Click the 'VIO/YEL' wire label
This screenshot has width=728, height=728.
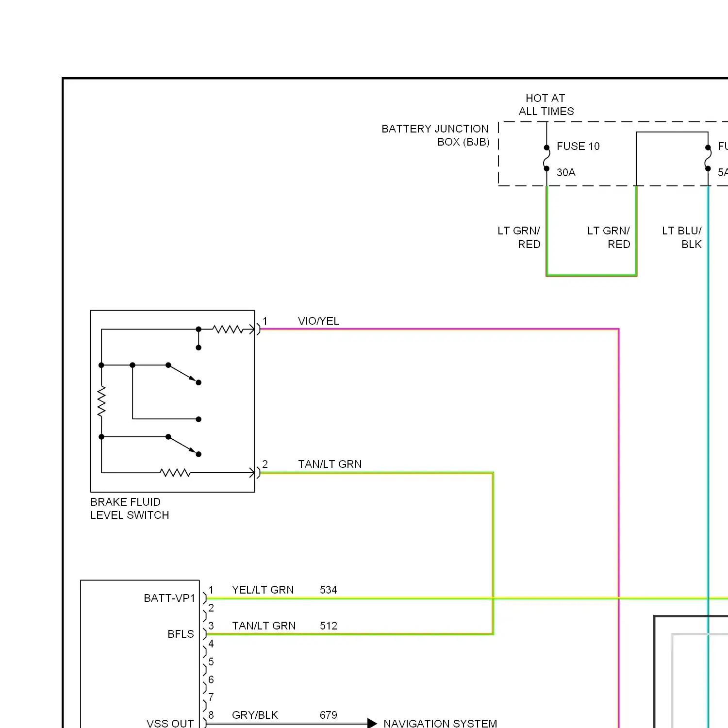click(x=318, y=321)
